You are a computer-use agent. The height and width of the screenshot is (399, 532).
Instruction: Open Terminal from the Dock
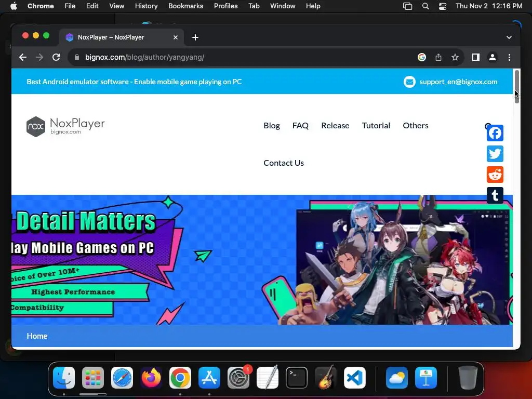coord(297,377)
